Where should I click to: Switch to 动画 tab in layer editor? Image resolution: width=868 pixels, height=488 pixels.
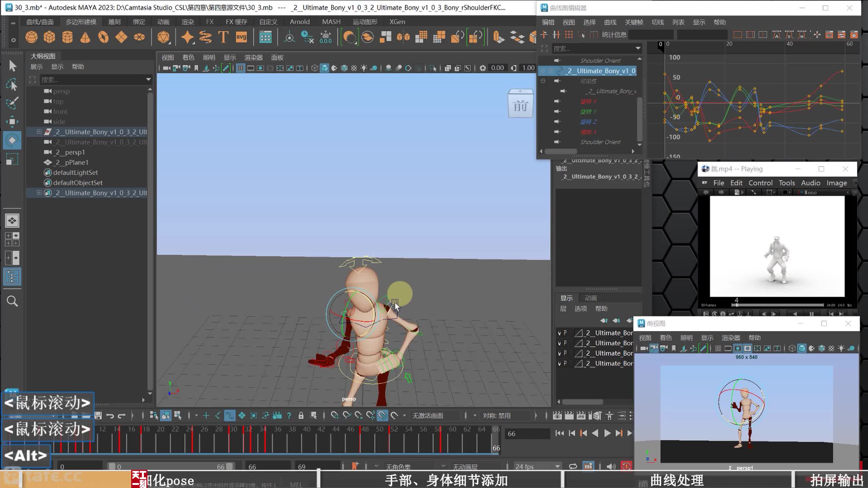coord(591,298)
